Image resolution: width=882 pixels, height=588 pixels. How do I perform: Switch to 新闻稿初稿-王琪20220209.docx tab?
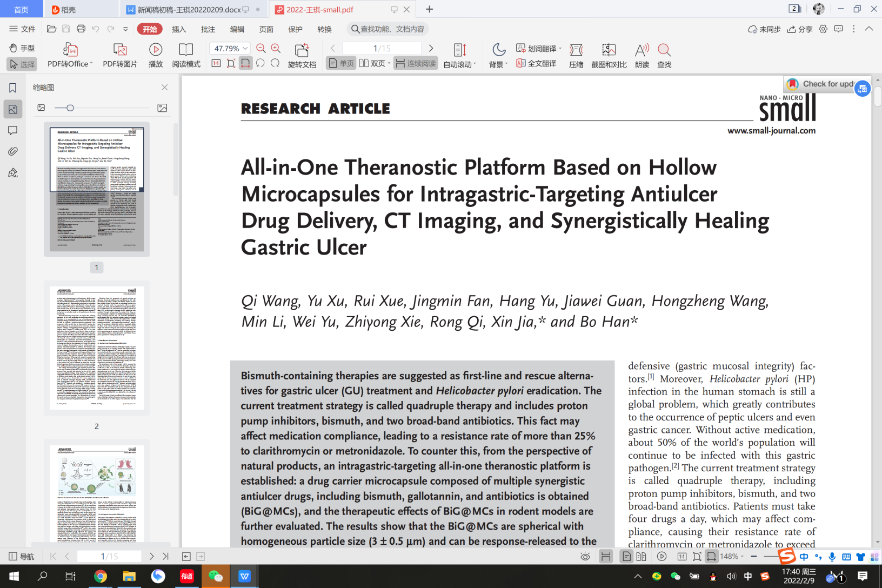coord(190,9)
